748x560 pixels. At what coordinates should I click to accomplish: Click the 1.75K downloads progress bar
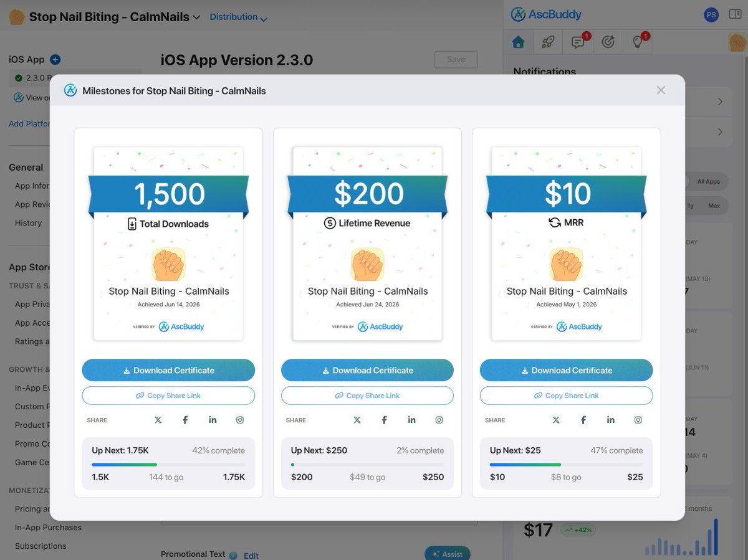point(168,464)
